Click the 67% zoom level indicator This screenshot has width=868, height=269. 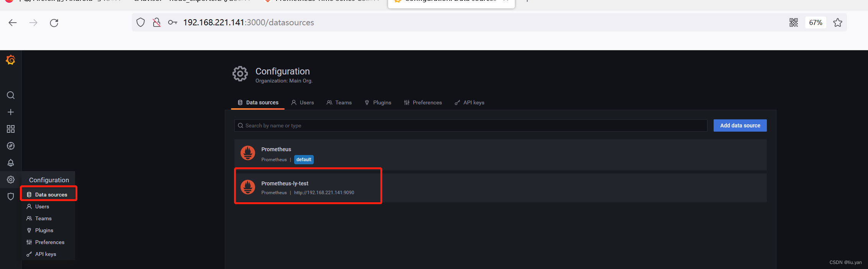[816, 23]
